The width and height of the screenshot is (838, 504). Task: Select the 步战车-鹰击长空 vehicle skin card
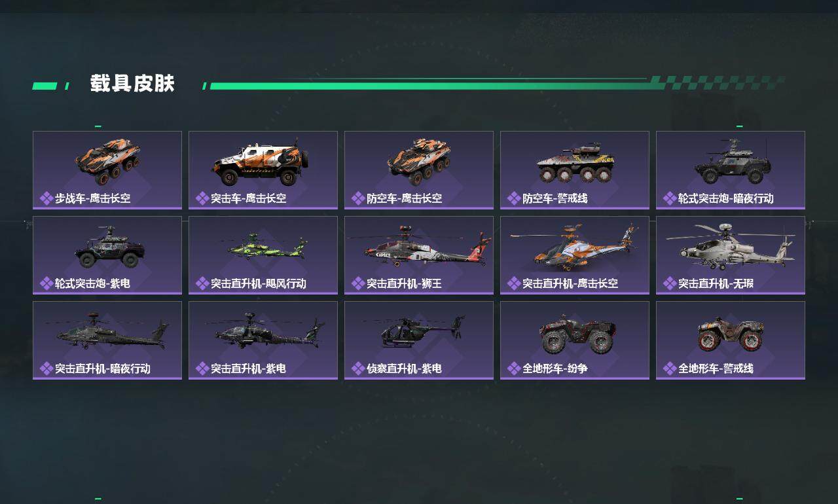(107, 170)
